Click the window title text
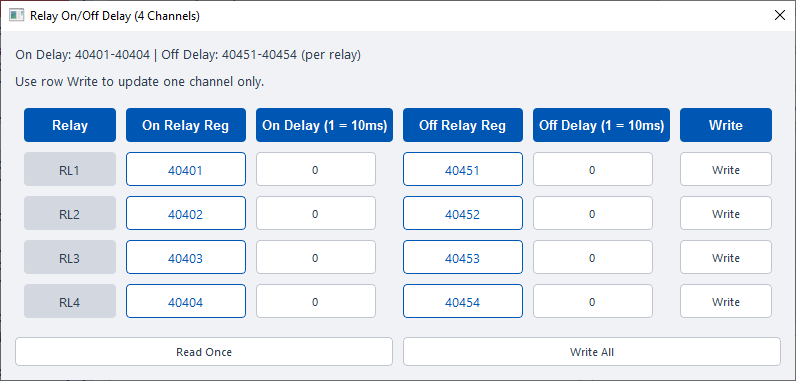 [x=115, y=16]
